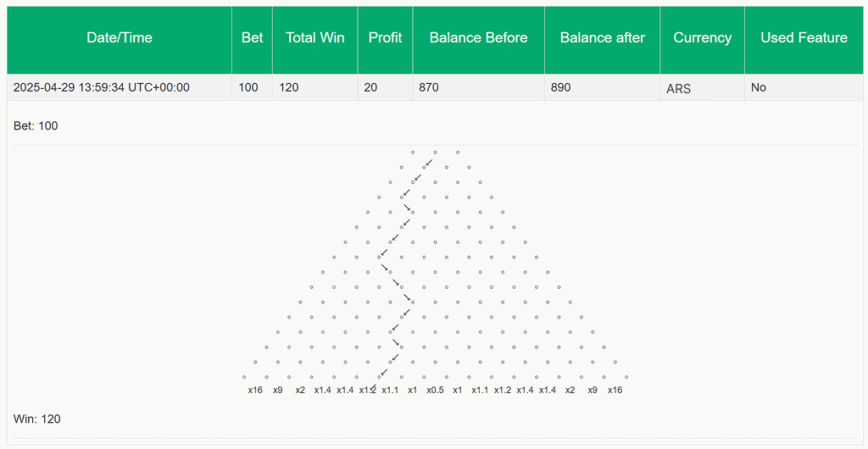Select the ARS currency cell

[678, 88]
